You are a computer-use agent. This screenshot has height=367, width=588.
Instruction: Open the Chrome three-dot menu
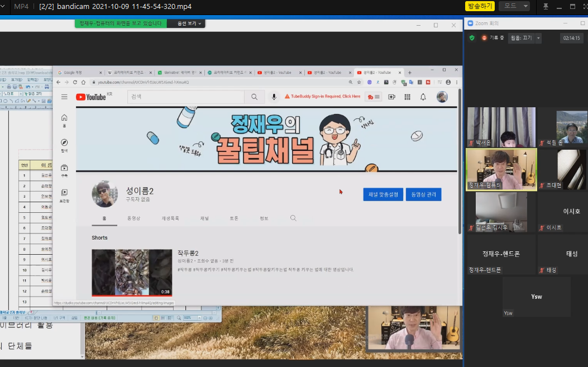(456, 82)
